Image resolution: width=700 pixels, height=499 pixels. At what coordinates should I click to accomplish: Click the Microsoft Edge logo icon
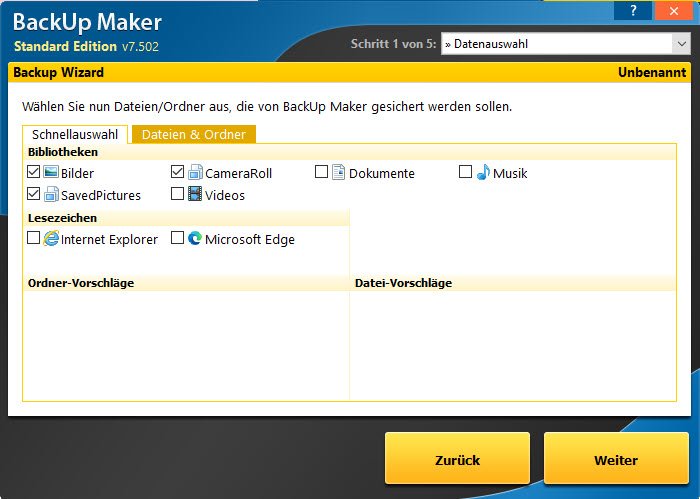click(x=195, y=238)
